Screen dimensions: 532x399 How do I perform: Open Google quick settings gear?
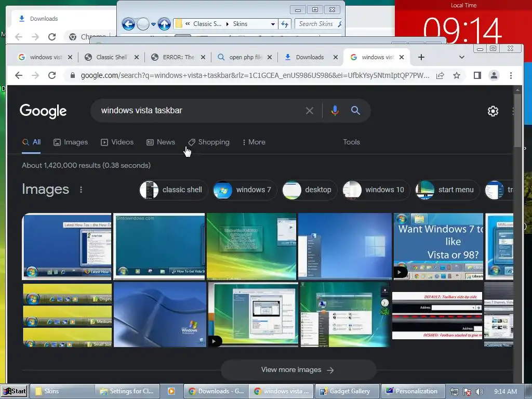coord(493,111)
